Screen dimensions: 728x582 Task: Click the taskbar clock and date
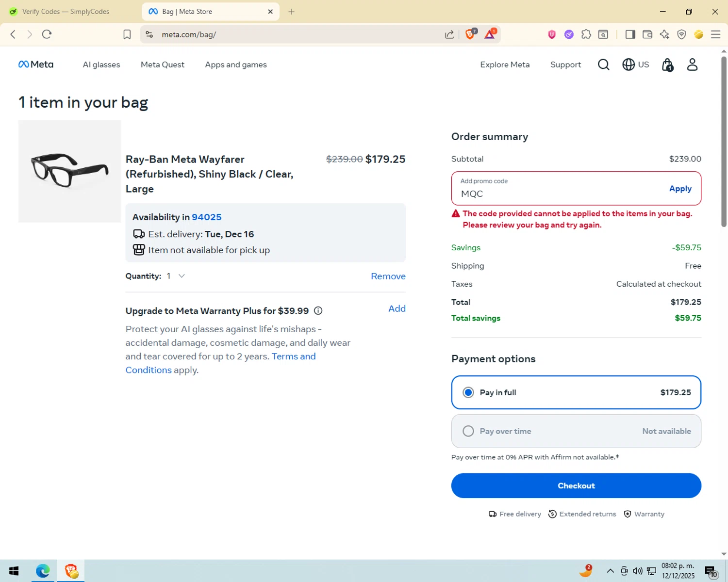pyautogui.click(x=678, y=571)
